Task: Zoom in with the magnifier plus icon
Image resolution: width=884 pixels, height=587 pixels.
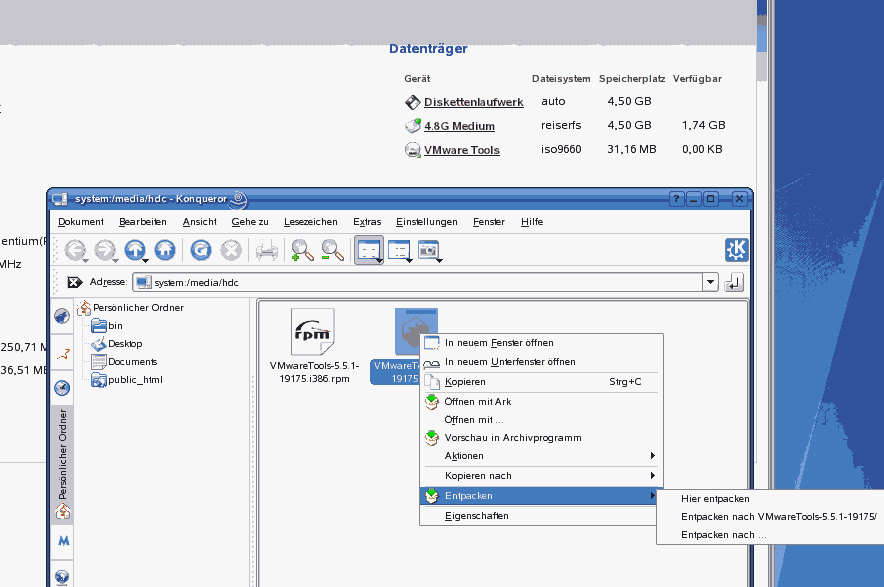Action: pos(302,250)
